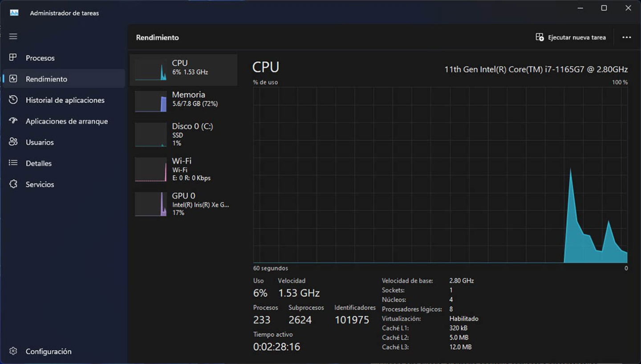Select Rendimiento in the sidebar
The width and height of the screenshot is (641, 364).
[x=64, y=79]
